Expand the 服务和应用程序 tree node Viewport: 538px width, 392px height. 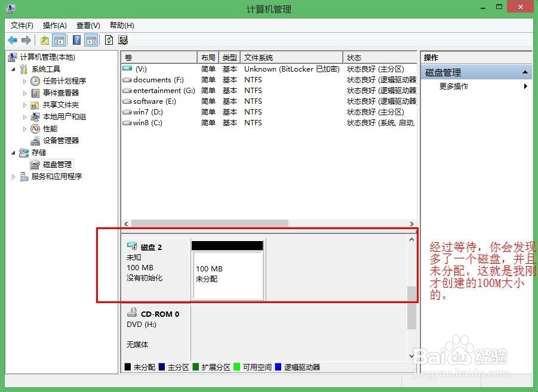tap(13, 176)
